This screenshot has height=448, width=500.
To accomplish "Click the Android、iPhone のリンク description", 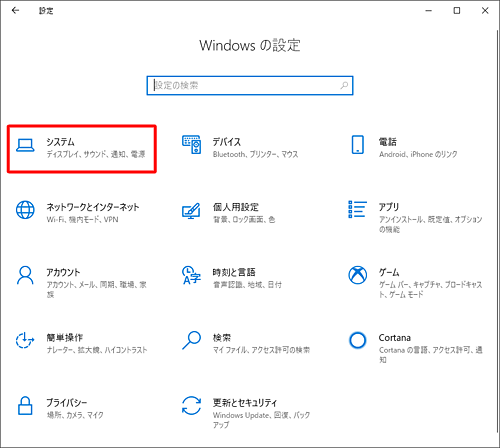I will pos(418,154).
